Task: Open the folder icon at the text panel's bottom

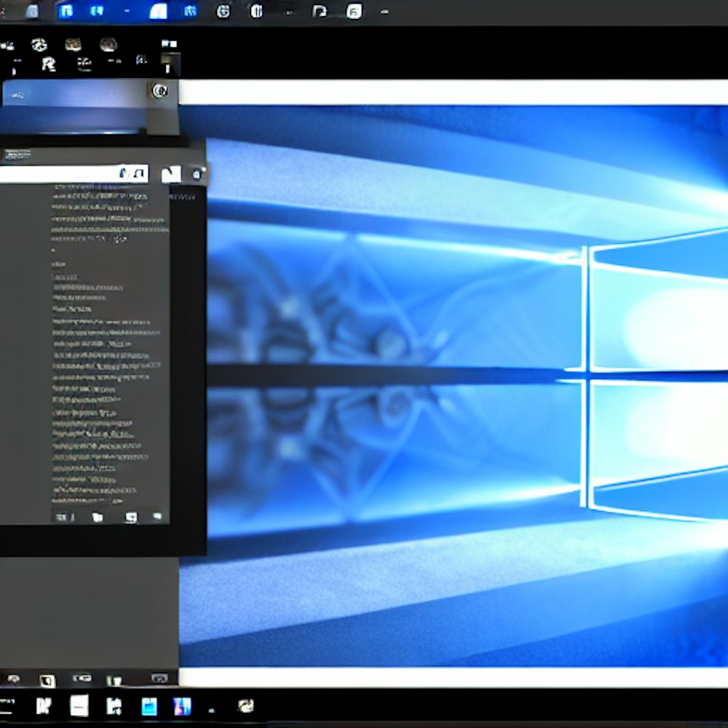Action: pyautogui.click(x=98, y=517)
